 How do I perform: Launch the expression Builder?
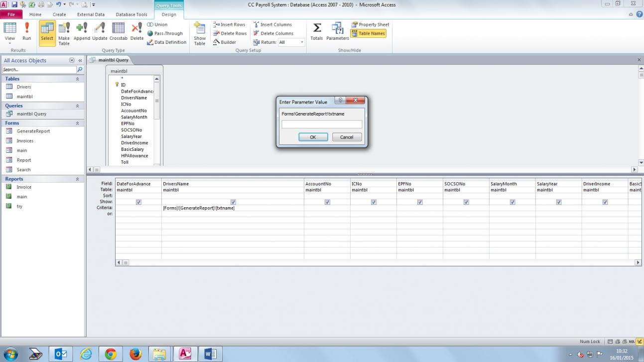coord(225,42)
